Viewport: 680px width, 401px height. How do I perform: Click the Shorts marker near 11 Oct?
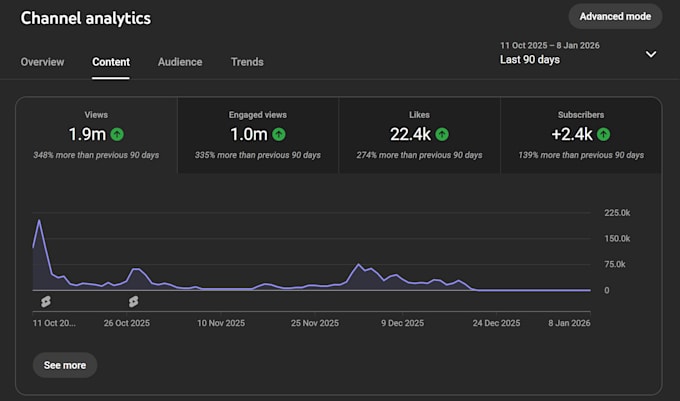coord(46,301)
